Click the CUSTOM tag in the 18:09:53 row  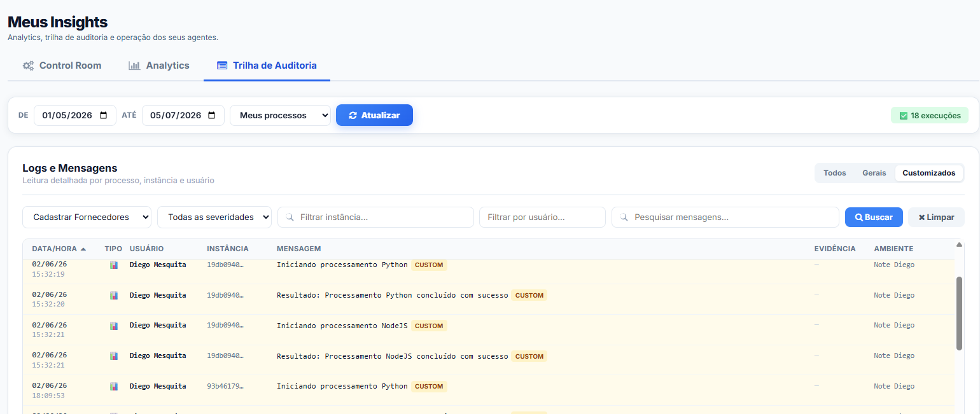[429, 387]
